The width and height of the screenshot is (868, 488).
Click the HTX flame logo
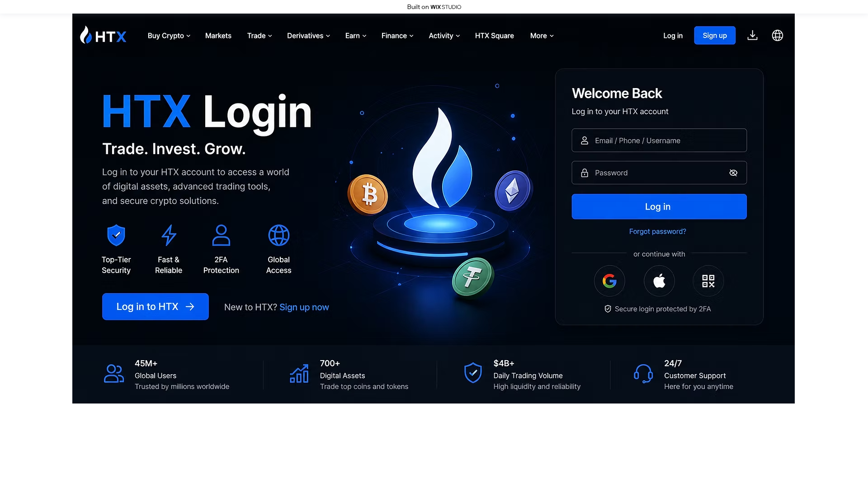(x=103, y=35)
